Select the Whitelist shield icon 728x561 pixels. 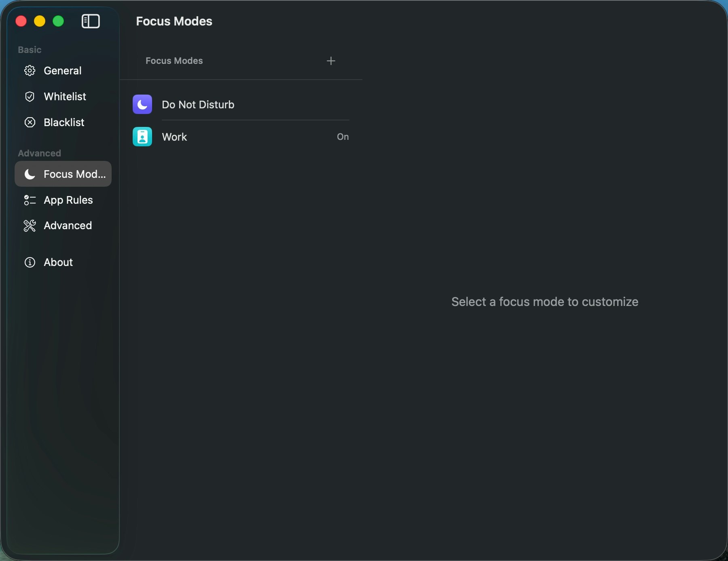pyautogui.click(x=30, y=96)
